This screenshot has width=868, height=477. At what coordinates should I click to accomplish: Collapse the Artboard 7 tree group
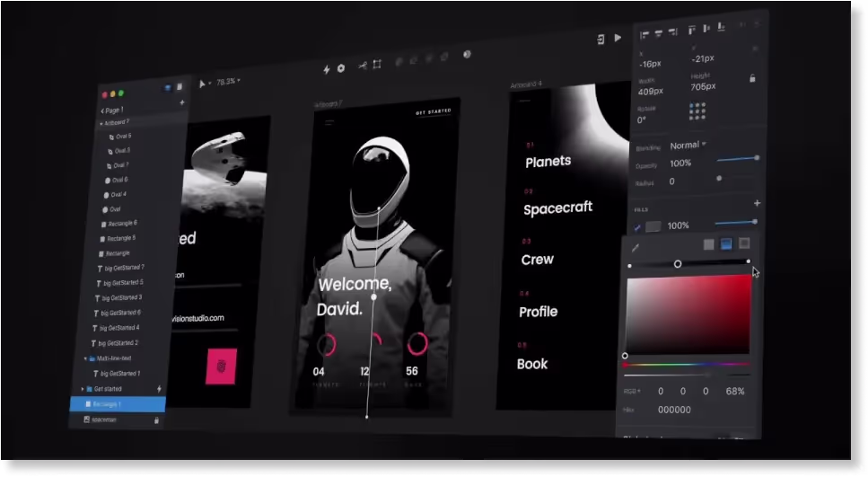point(101,123)
